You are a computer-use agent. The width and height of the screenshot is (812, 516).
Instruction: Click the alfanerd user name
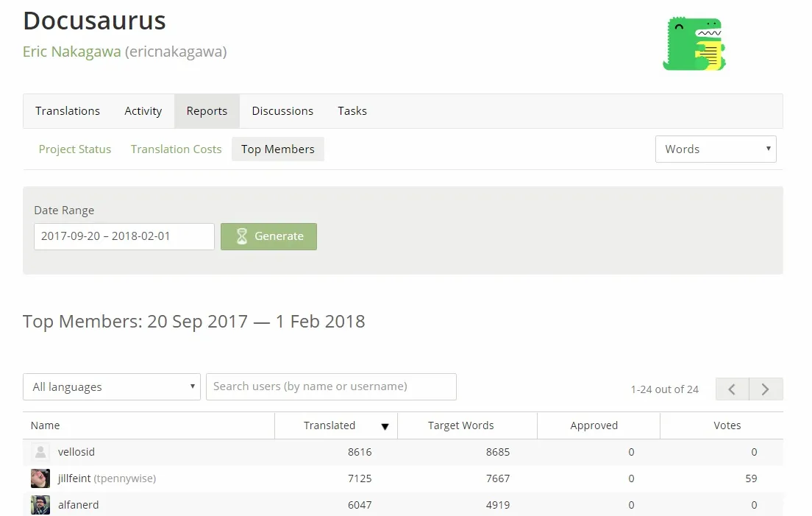(78, 505)
